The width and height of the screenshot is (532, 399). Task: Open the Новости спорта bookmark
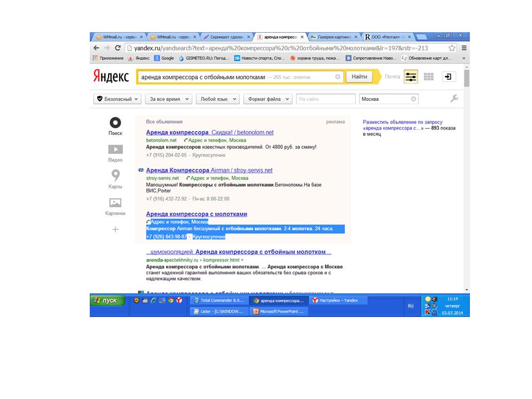(259, 58)
